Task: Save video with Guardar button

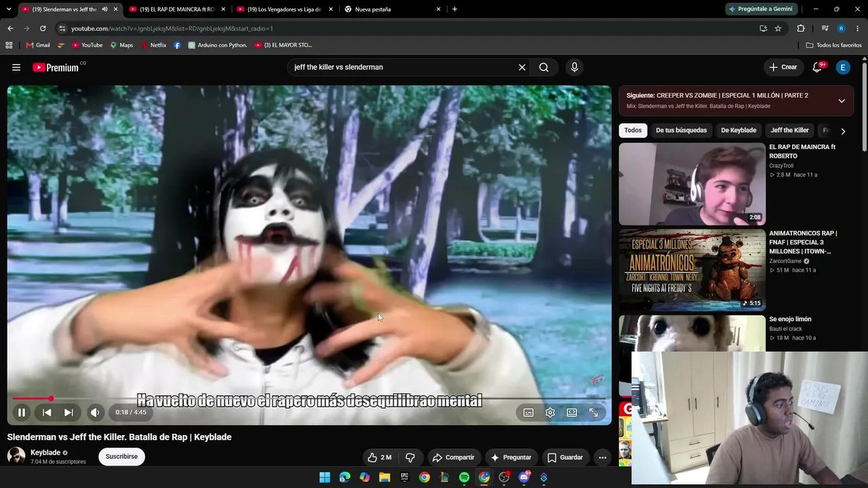Action: pos(565,457)
